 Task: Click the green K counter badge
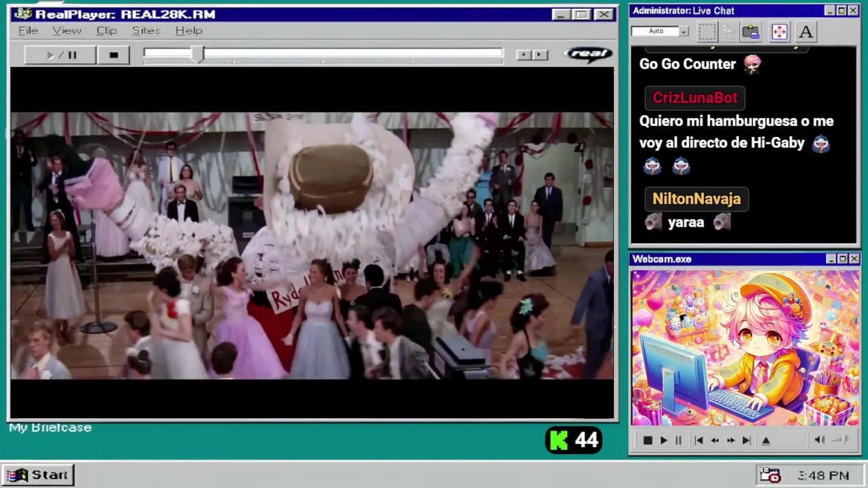tap(574, 441)
